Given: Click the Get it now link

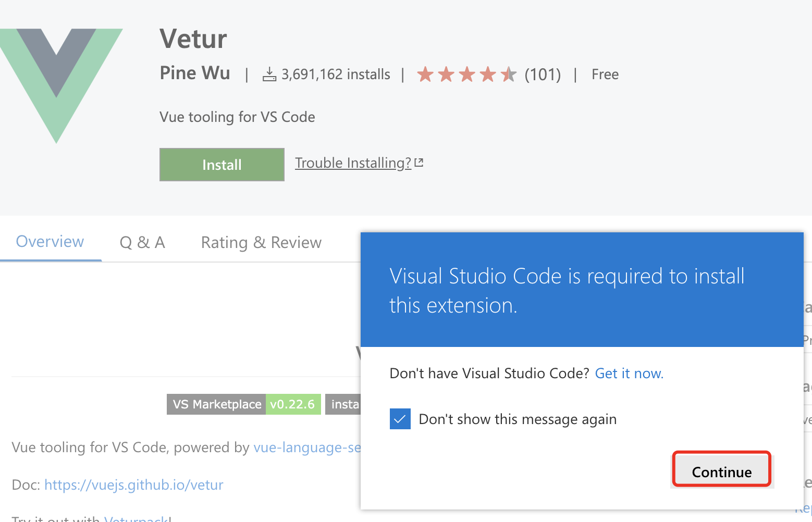Looking at the screenshot, I should click(629, 374).
